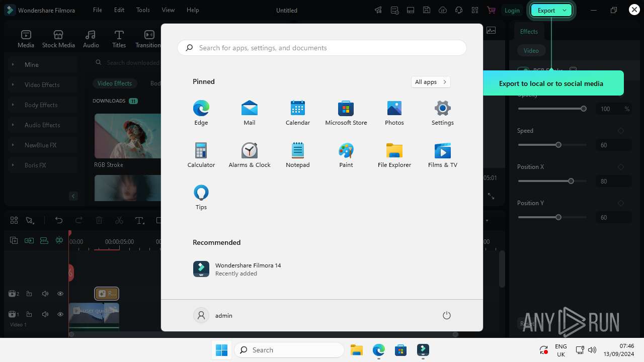This screenshot has height=362, width=644.
Task: Launch the Photos app
Action: tap(394, 113)
